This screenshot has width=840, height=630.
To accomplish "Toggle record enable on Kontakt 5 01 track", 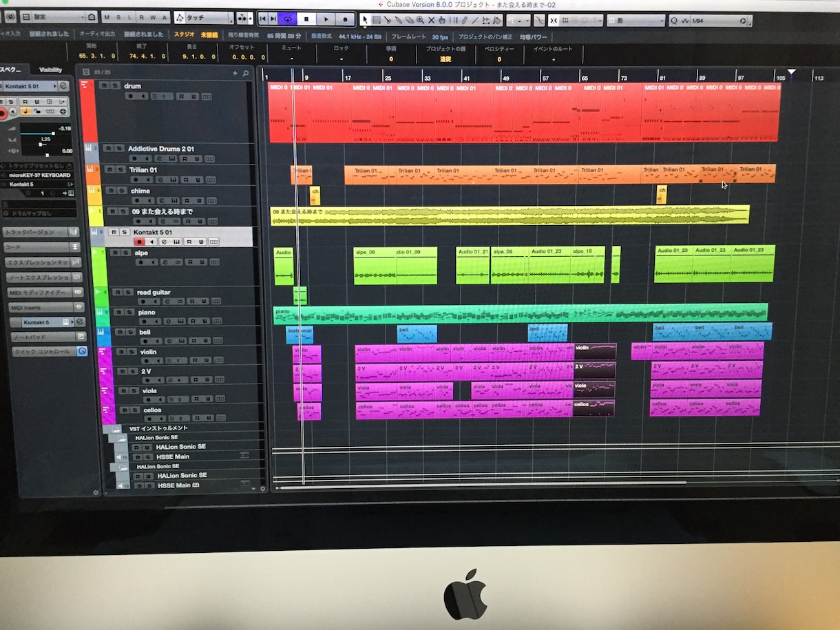I will (x=140, y=242).
